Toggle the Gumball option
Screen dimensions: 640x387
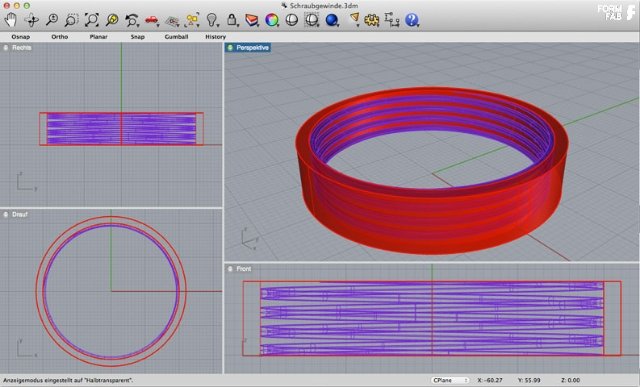[x=176, y=37]
